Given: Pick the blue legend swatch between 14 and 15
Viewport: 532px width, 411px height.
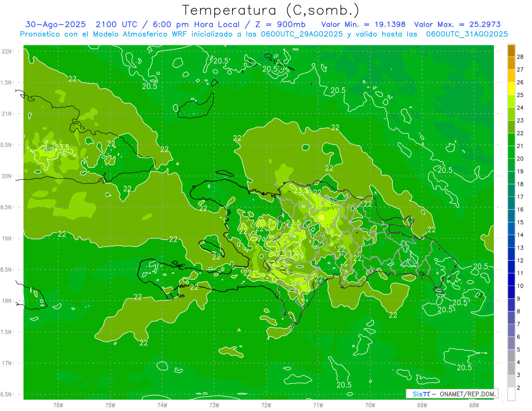Looking at the screenshot, I should tap(511, 228).
